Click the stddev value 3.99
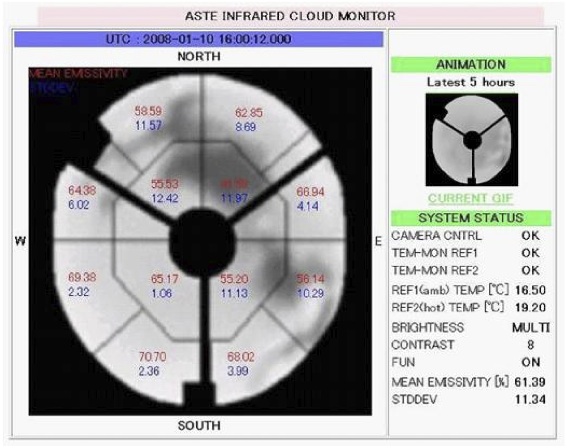567x448 pixels. tap(238, 371)
